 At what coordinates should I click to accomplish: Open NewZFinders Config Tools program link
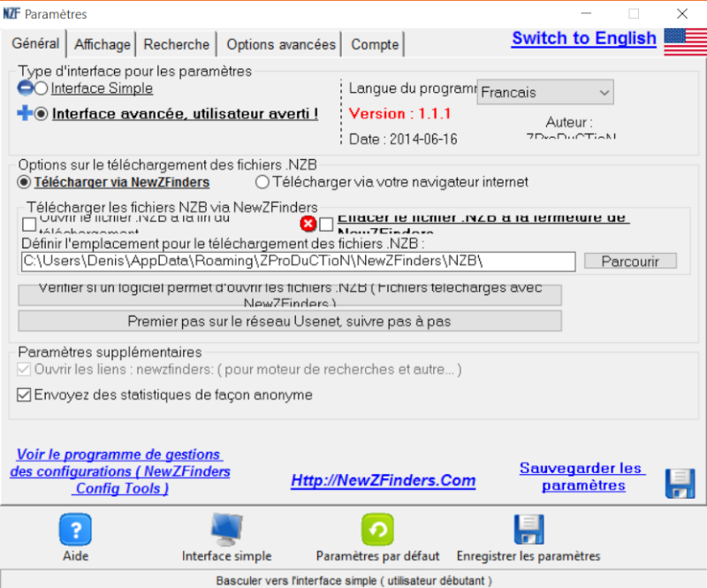coord(120,471)
